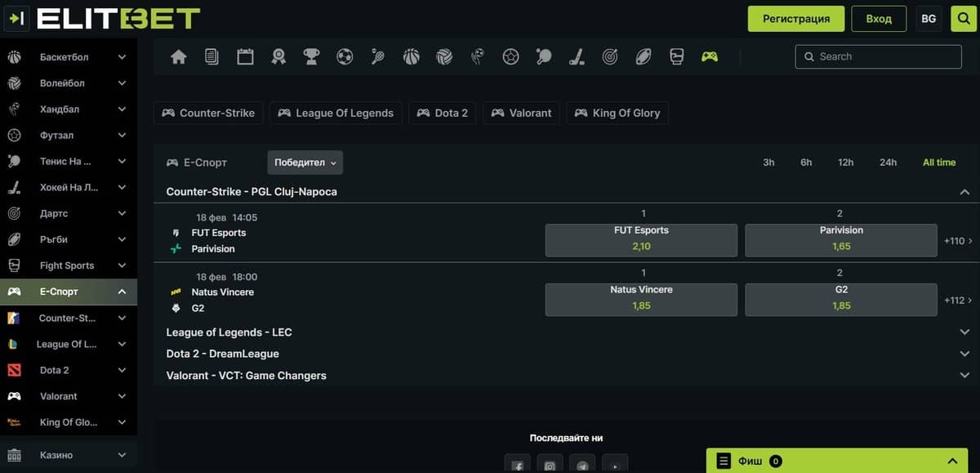Filter by the League Of Legends tab
The image size is (980, 473).
click(336, 113)
